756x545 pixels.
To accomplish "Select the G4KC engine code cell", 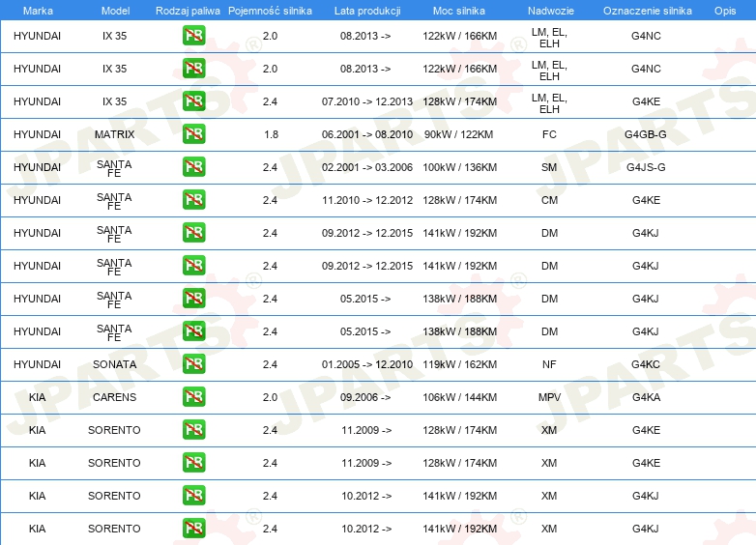I will (646, 364).
